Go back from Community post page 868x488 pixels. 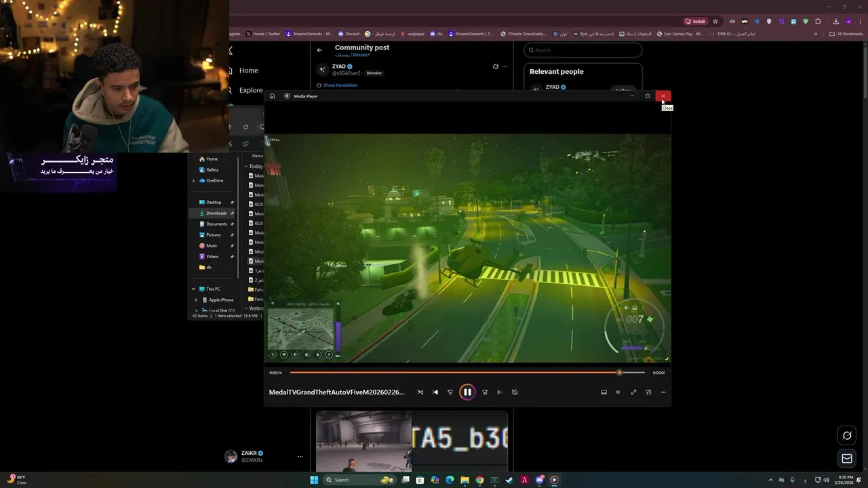point(319,50)
